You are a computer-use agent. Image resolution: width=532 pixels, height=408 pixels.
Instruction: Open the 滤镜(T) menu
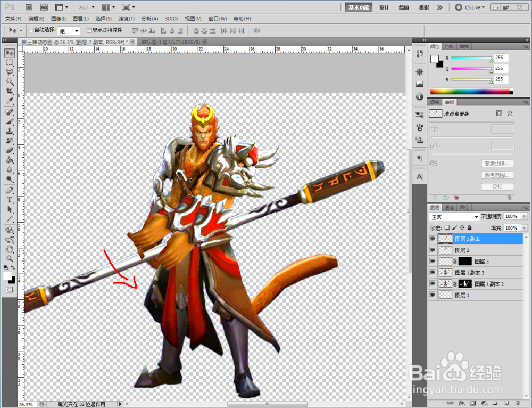(126, 19)
